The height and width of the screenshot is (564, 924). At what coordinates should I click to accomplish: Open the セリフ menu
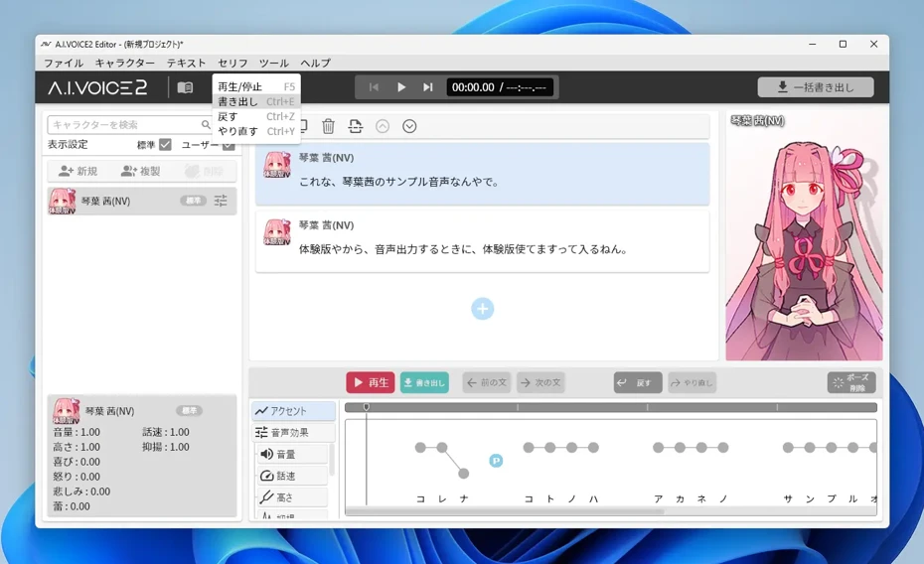tap(232, 63)
